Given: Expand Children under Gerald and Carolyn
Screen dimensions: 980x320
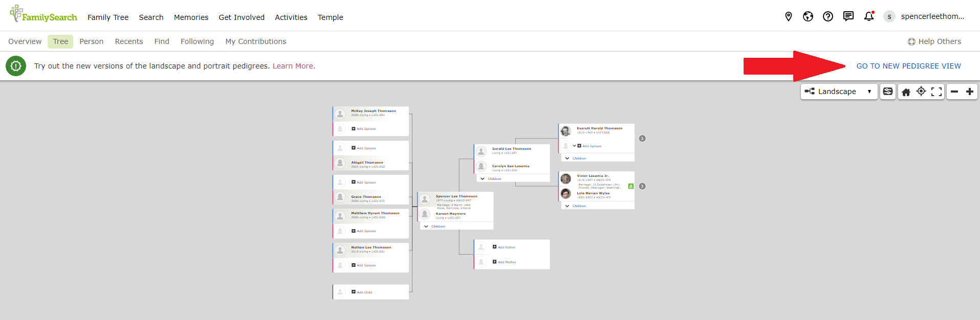Looking at the screenshot, I should pos(490,179).
